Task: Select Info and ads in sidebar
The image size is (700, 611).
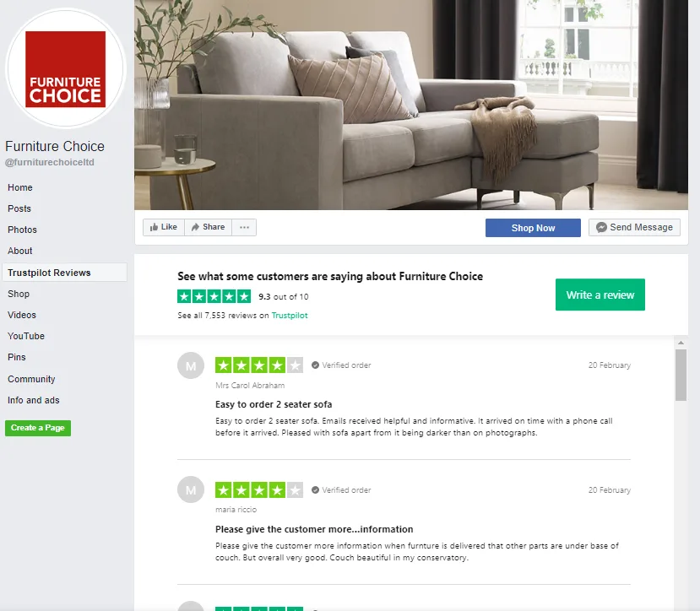Action: tap(34, 400)
